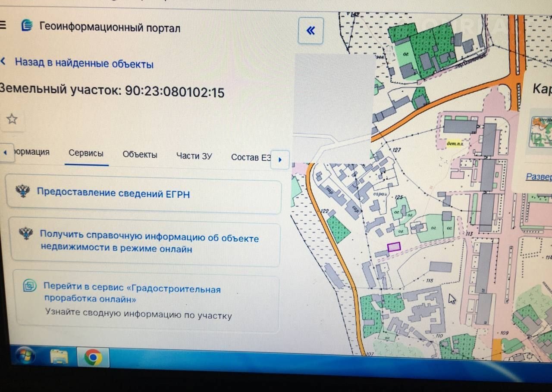Collapse the side panel with double chevron
The image size is (552, 392).
point(310,31)
